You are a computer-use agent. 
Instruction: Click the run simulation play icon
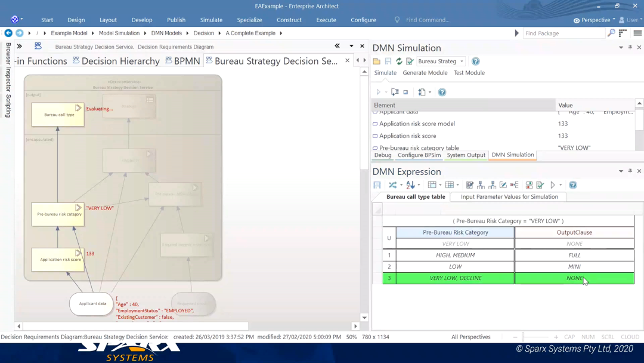pos(378,92)
